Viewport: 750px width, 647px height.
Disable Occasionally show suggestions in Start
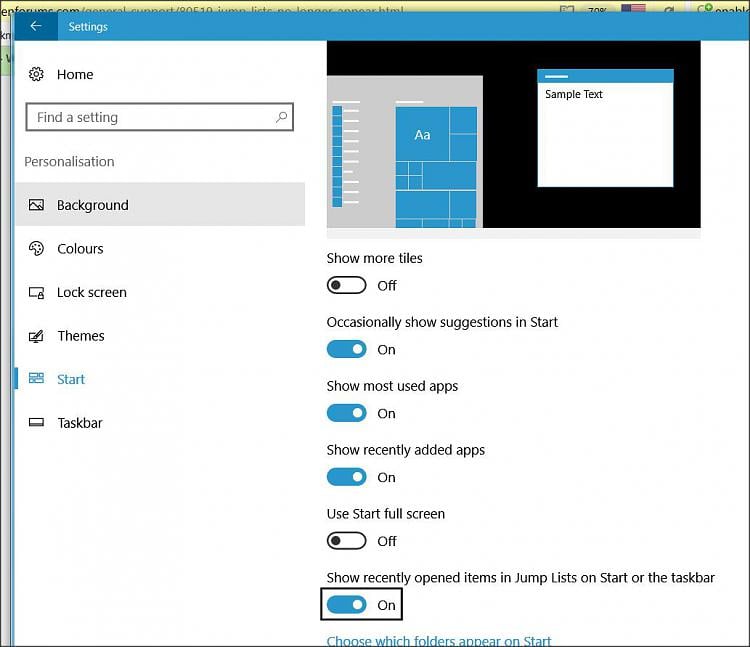click(x=346, y=349)
